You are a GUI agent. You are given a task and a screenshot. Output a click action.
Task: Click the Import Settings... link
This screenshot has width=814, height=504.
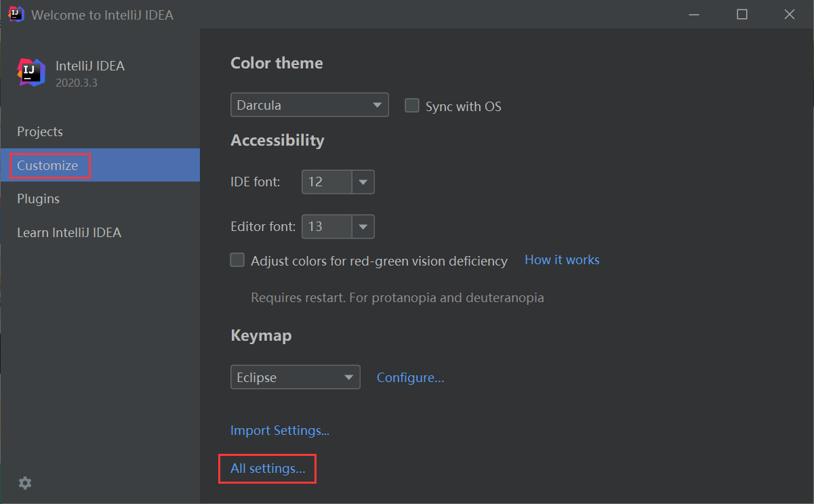[280, 430]
